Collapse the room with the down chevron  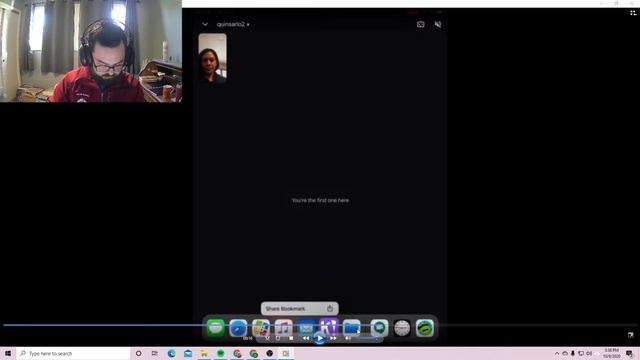[x=205, y=24]
